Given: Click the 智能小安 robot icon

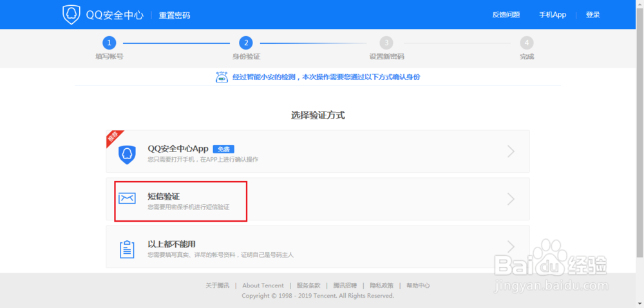Looking at the screenshot, I should point(222,77).
